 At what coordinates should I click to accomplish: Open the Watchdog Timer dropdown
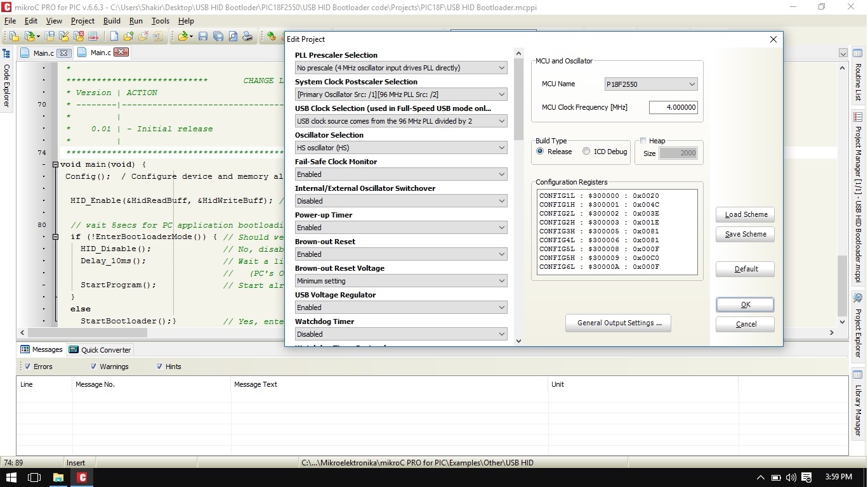click(401, 334)
